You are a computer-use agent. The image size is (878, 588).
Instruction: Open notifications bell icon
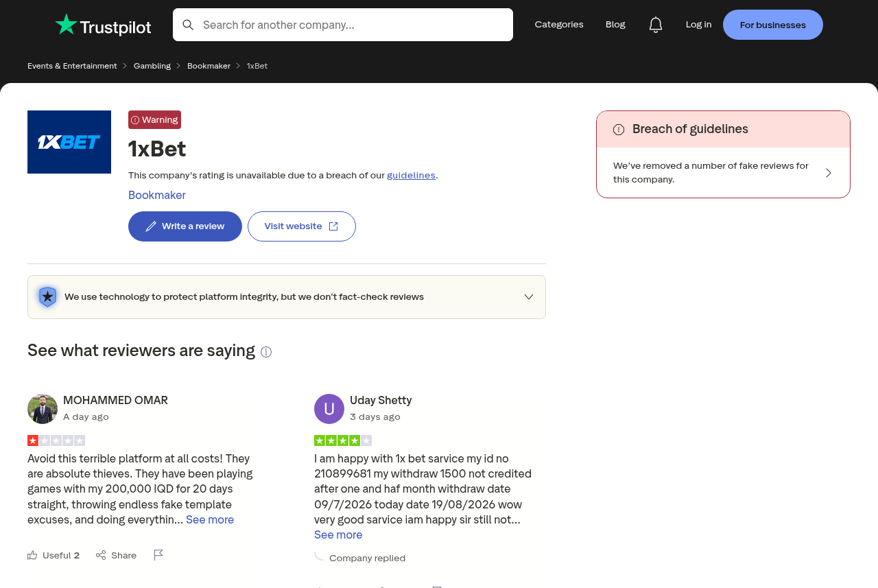coord(656,25)
